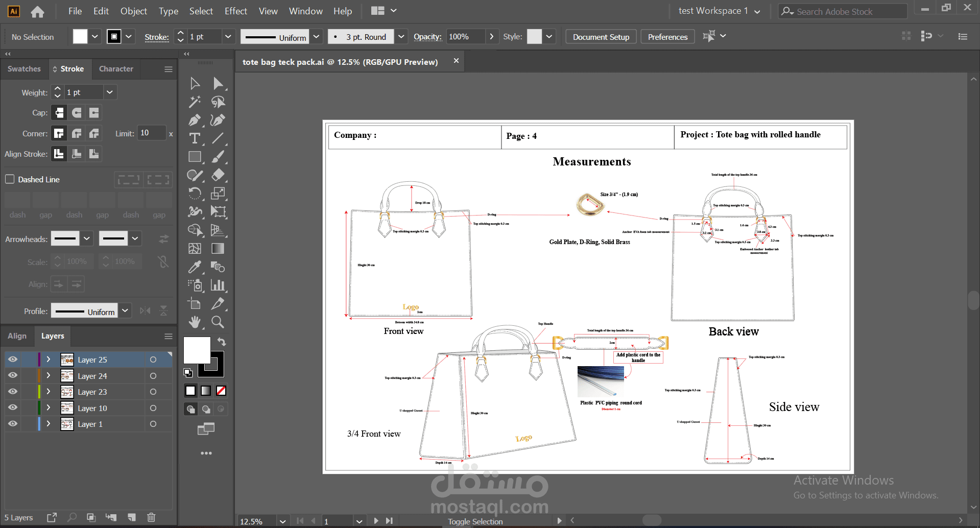Hide Layer 24 visibility eye
980x528 pixels.
13,375
